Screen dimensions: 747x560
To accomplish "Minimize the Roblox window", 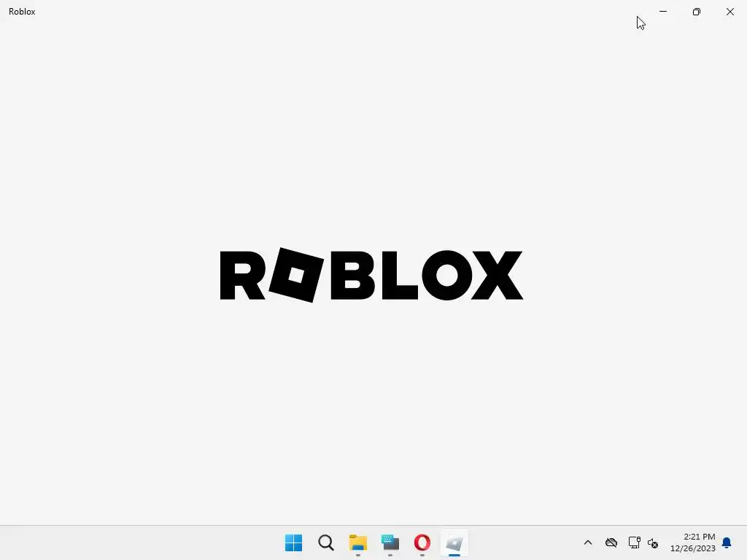I will [x=663, y=12].
